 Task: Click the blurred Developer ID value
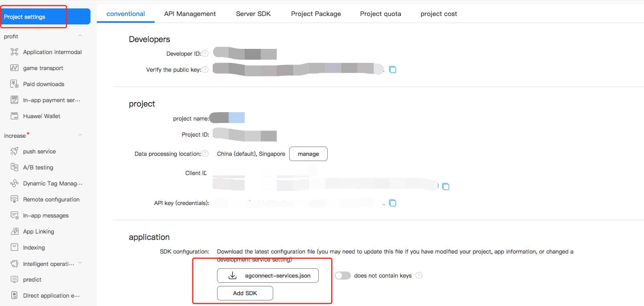pyautogui.click(x=245, y=53)
